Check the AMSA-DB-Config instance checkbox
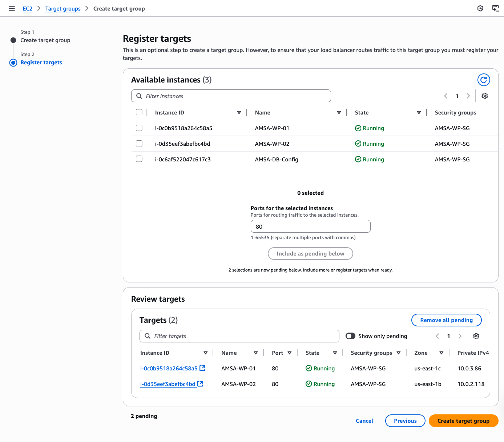The image size is (504, 442). click(x=139, y=159)
